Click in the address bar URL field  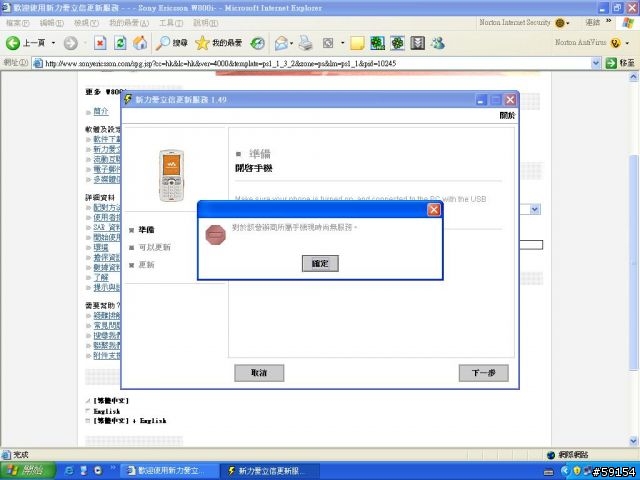(x=312, y=63)
